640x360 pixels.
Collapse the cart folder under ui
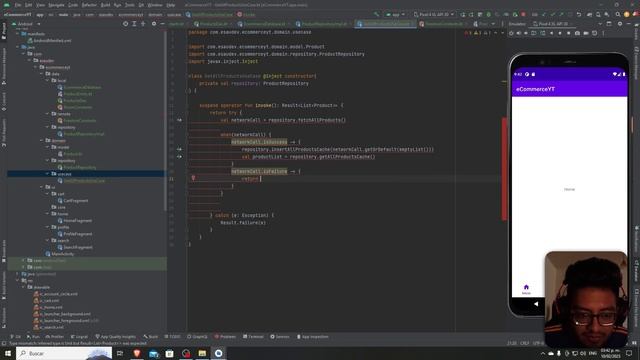pos(48,194)
